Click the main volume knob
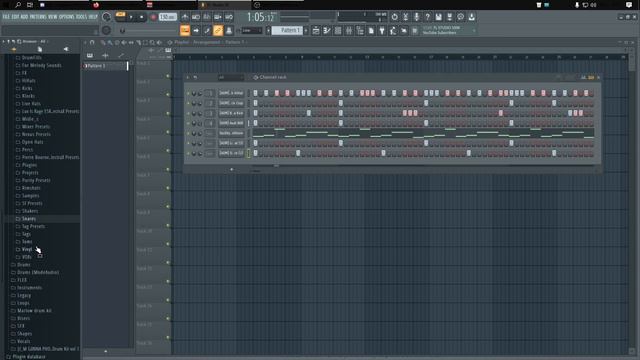This screenshot has width=640, height=360. coord(106,17)
